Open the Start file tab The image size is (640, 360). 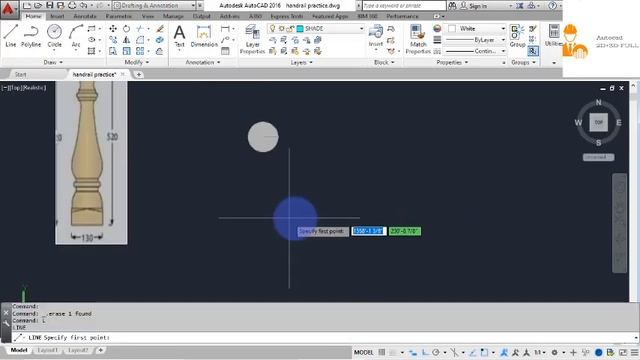click(20, 74)
